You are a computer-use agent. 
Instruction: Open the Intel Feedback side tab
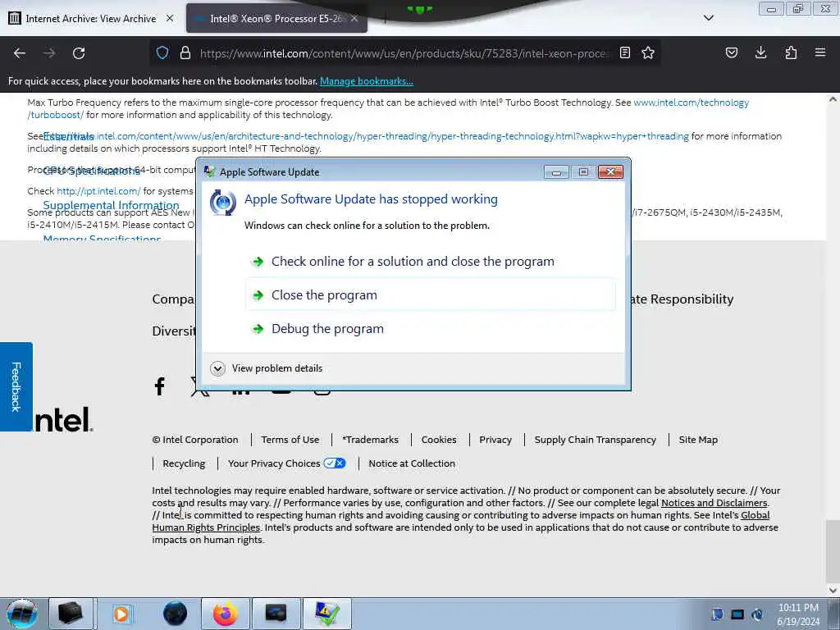tap(16, 387)
